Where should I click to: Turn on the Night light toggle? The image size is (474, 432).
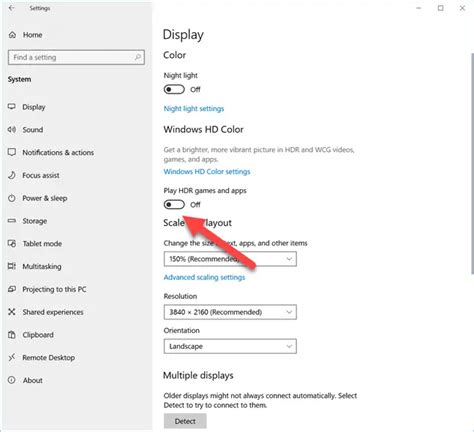click(x=174, y=89)
